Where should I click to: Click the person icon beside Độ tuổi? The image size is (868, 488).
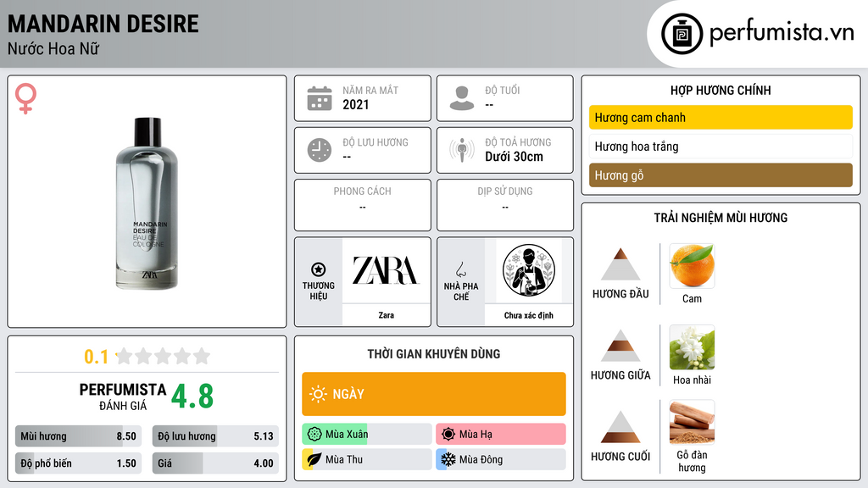coord(462,98)
